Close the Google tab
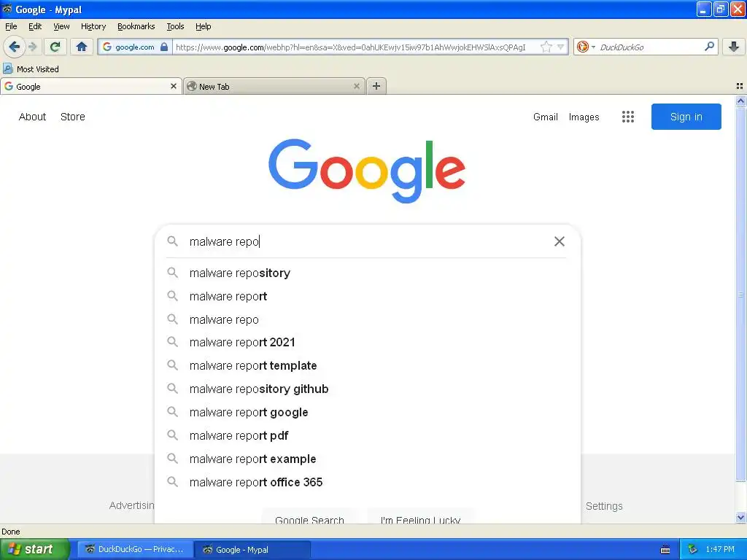The image size is (747, 560). pos(174,86)
